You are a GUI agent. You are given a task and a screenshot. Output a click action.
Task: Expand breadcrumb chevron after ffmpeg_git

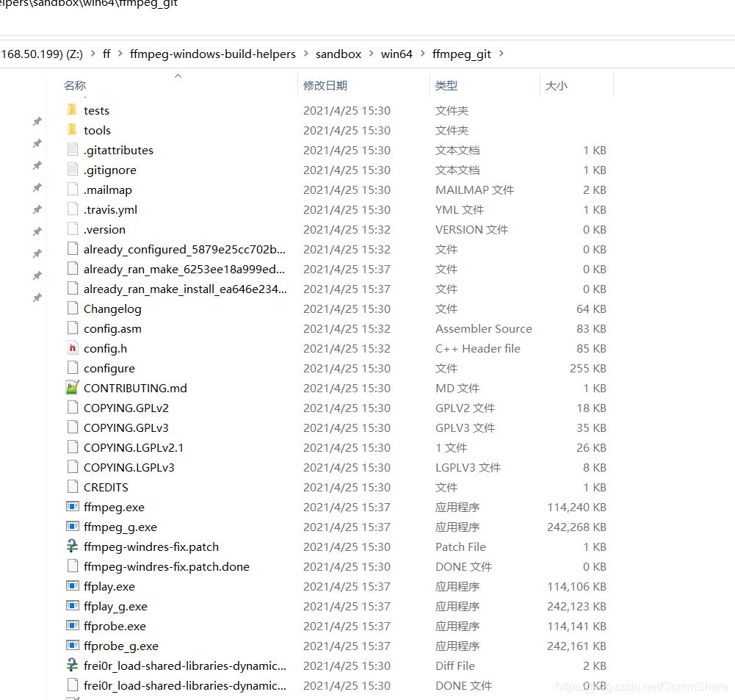click(501, 54)
